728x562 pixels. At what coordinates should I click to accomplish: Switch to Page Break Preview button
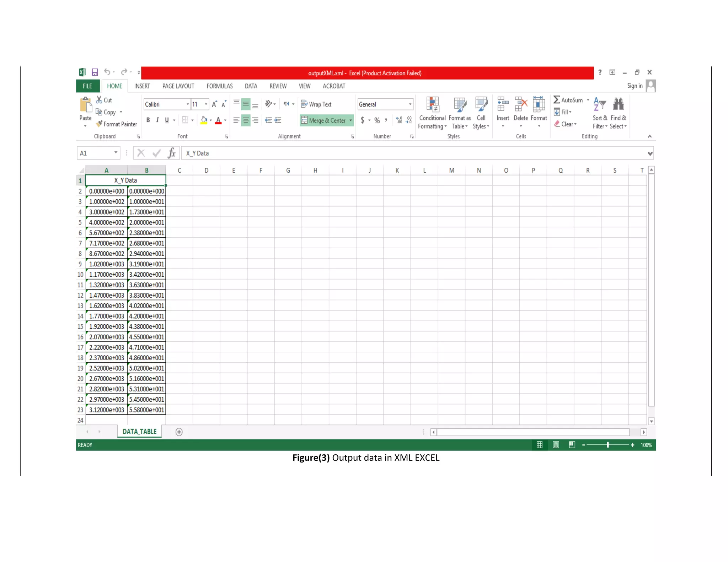click(572, 445)
